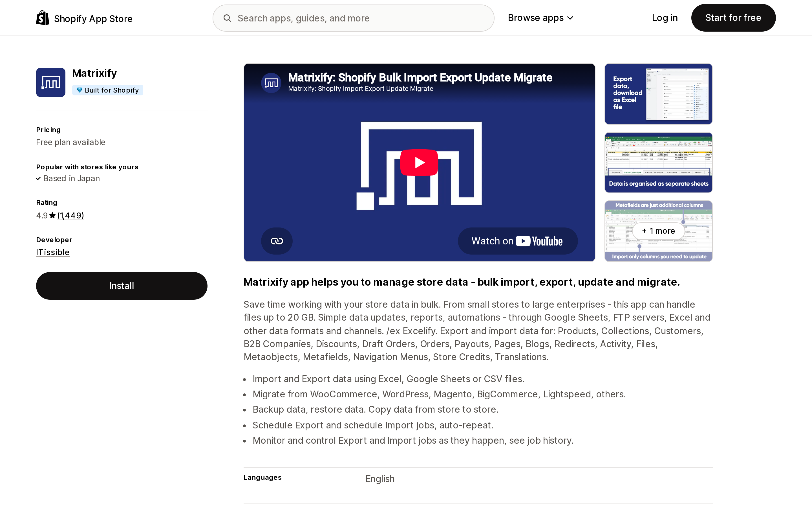The width and height of the screenshot is (812, 508).
Task: Click the Based in Japan text
Action: point(71,178)
